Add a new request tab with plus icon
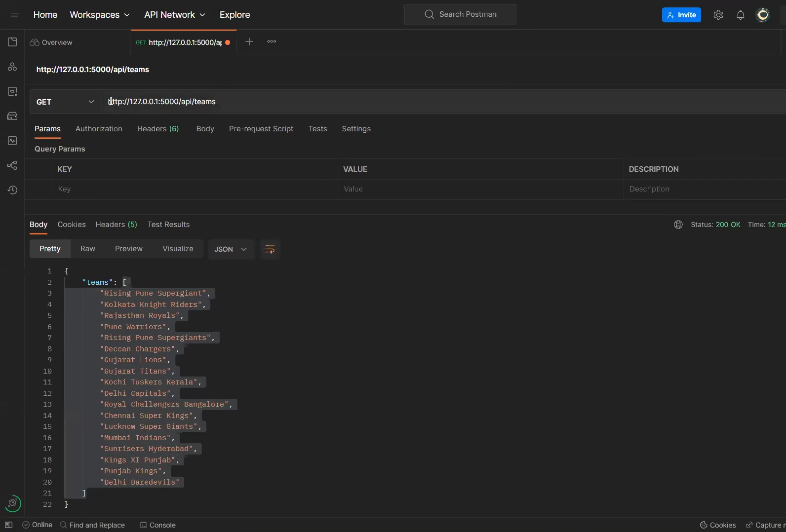786x532 pixels. [x=249, y=41]
